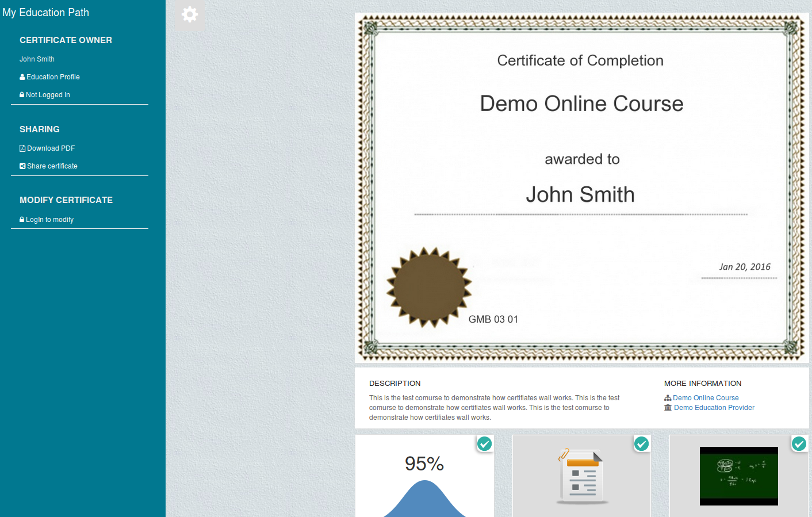812x517 pixels.
Task: Select Download PDF in the sidebar
Action: tap(51, 148)
